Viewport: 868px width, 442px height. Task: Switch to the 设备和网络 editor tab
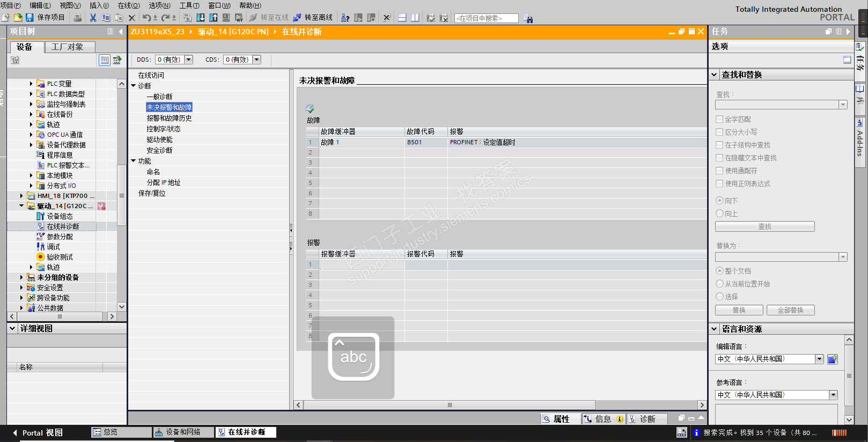(x=183, y=432)
